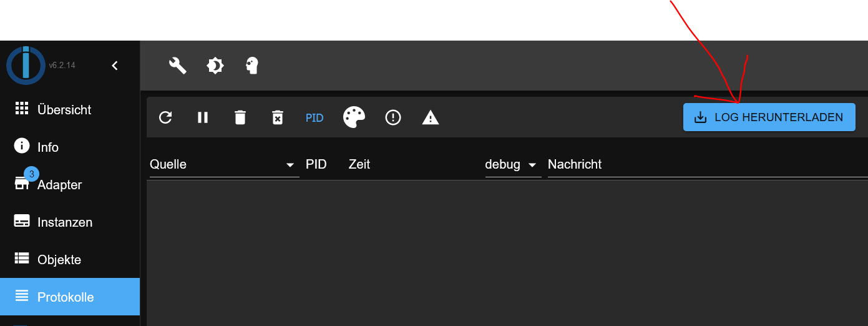Click the color palette icon

354,117
